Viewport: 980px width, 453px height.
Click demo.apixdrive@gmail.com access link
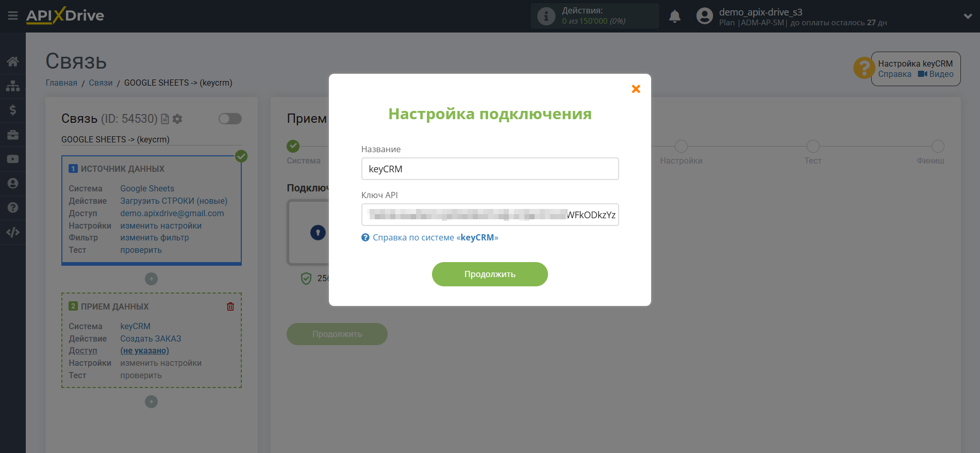click(x=172, y=213)
